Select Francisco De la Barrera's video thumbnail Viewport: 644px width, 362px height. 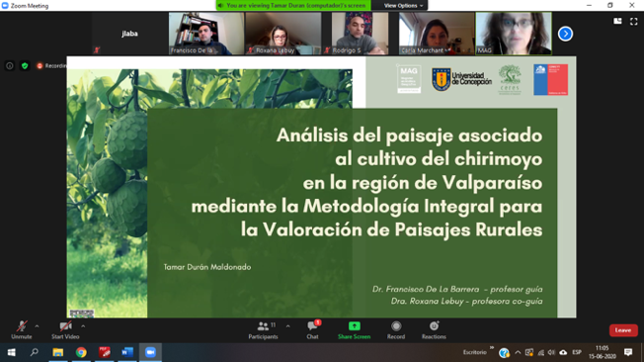point(206,34)
